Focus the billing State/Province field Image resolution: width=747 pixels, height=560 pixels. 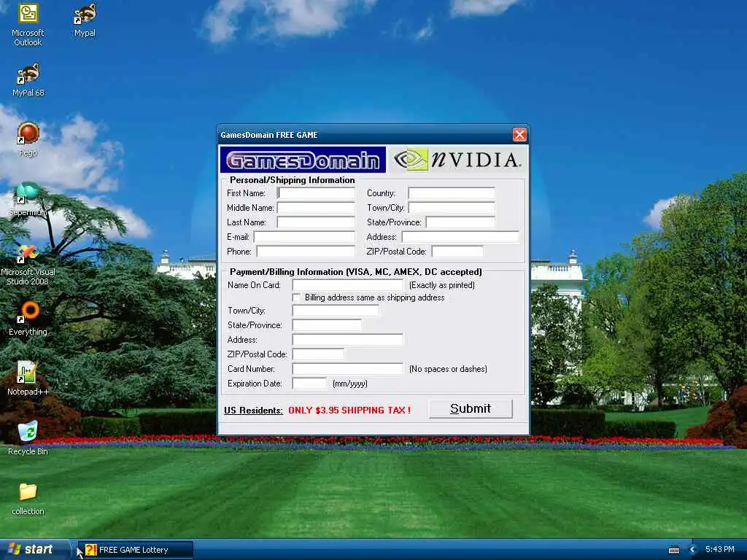[x=327, y=325]
